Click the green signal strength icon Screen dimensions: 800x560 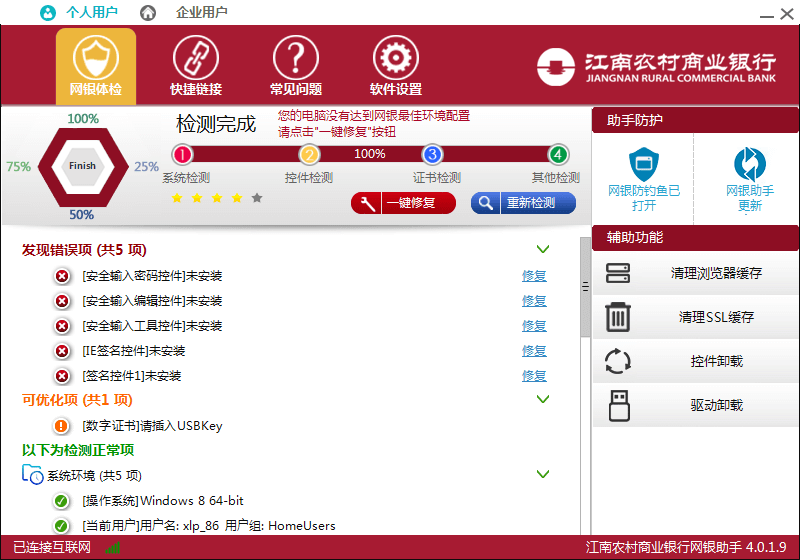113,548
